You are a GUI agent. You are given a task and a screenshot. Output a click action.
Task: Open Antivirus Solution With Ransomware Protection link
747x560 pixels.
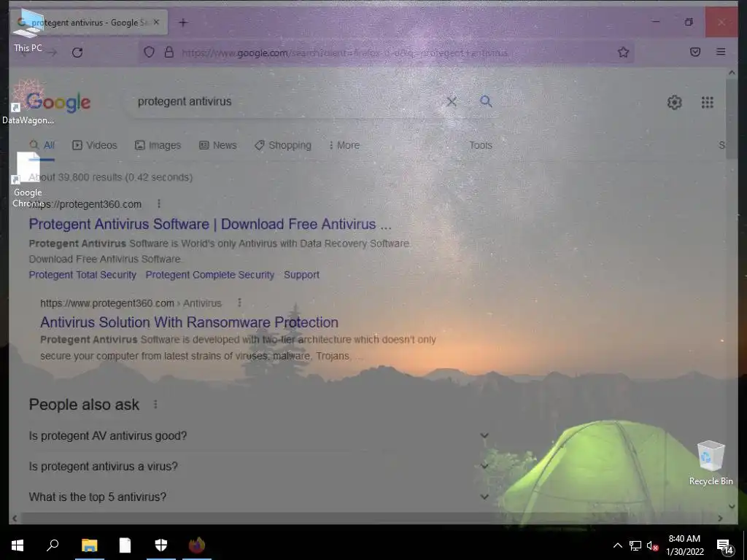click(189, 322)
